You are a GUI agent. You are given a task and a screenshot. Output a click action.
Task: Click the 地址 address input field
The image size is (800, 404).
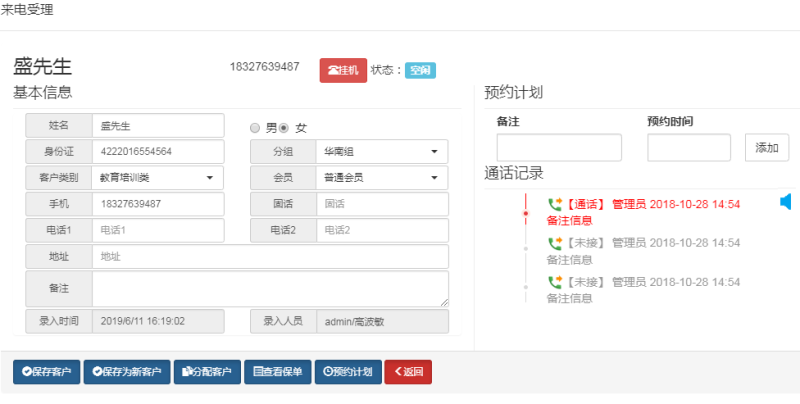[270, 257]
